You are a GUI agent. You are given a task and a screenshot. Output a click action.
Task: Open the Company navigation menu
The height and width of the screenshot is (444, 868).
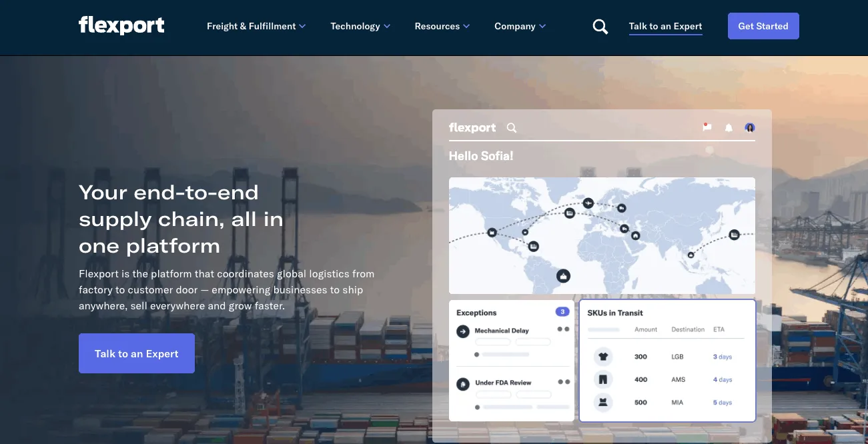[x=520, y=27]
